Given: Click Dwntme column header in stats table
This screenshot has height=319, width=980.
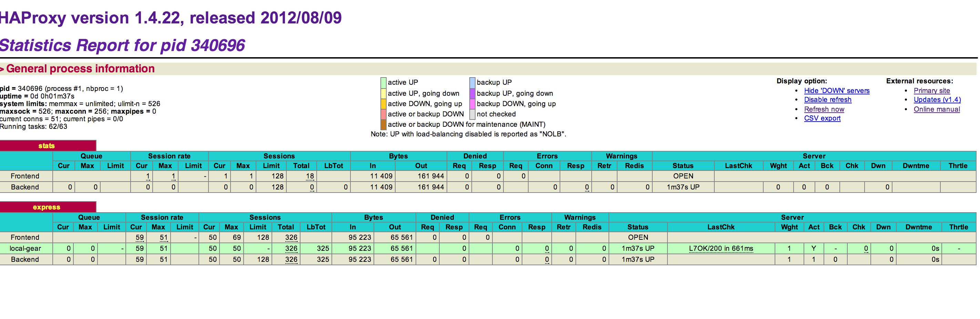Looking at the screenshot, I should 916,166.
